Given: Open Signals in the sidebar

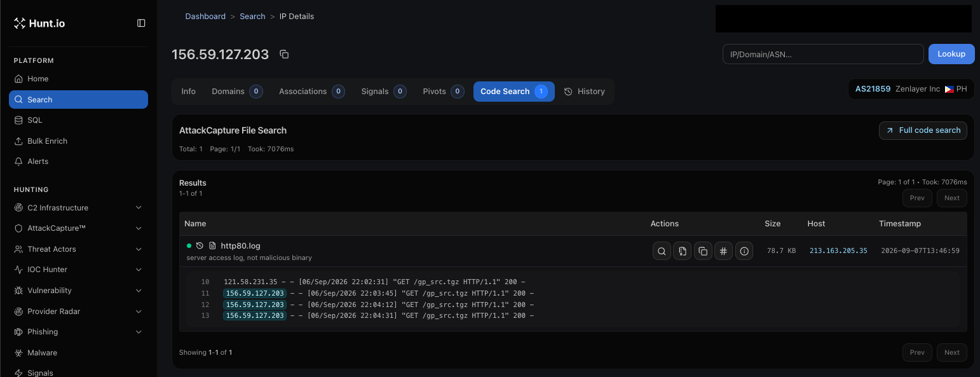Looking at the screenshot, I should 78,373.
